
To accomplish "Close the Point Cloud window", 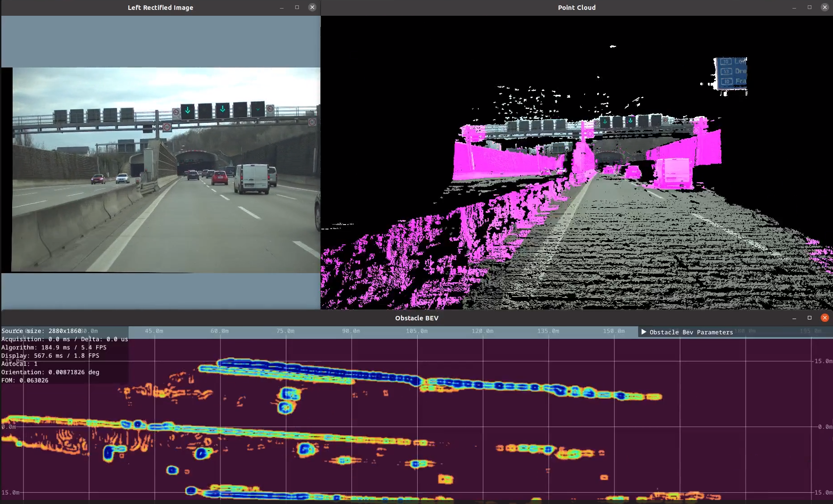I will 825,7.
